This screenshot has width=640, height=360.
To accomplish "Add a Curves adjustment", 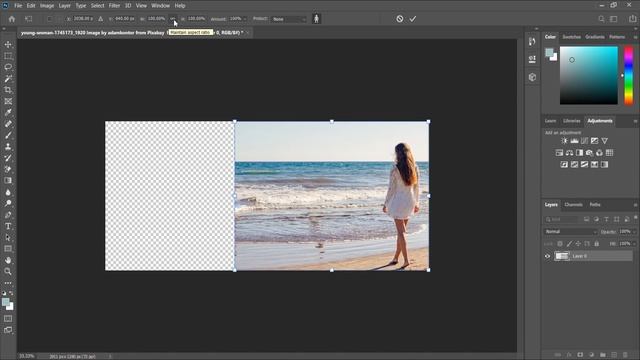I will tap(584, 141).
